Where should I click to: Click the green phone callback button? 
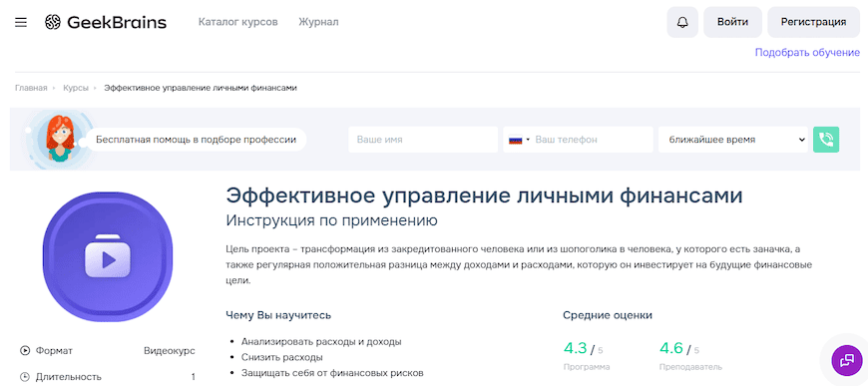coord(826,140)
